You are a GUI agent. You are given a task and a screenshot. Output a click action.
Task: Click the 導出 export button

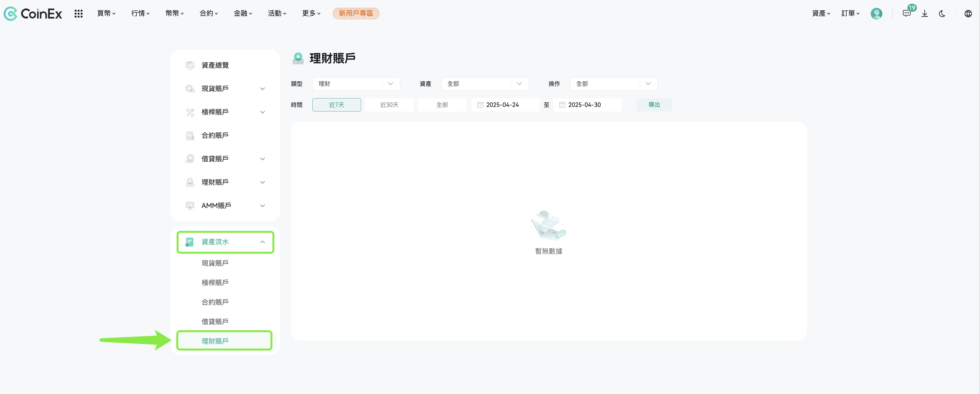[654, 105]
